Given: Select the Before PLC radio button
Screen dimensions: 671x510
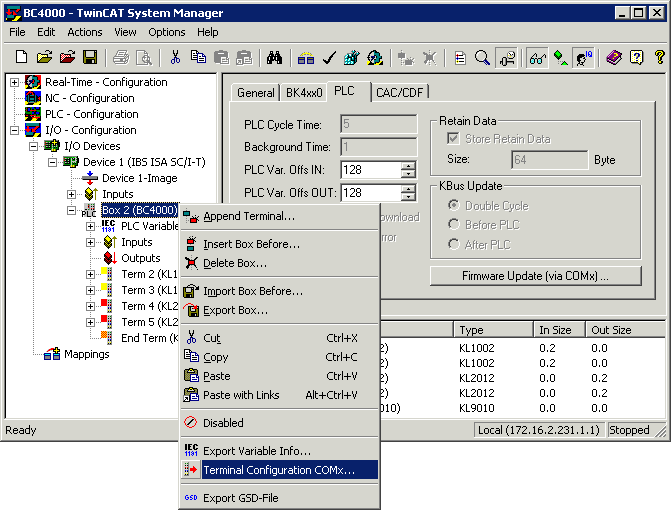Looking at the screenshot, I should point(454,224).
